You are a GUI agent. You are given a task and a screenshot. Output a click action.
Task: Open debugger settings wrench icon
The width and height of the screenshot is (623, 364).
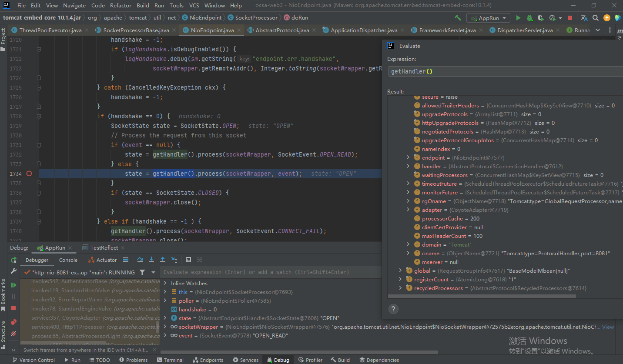[13, 271]
